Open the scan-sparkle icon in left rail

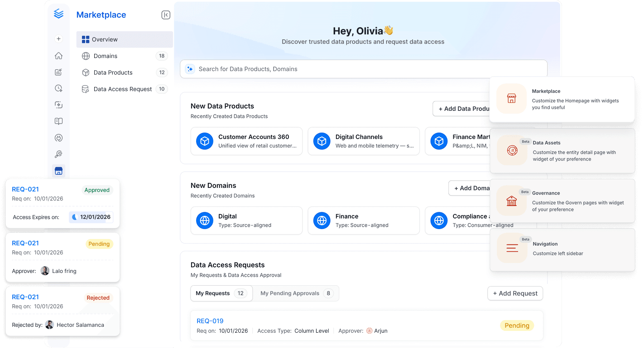tap(58, 105)
